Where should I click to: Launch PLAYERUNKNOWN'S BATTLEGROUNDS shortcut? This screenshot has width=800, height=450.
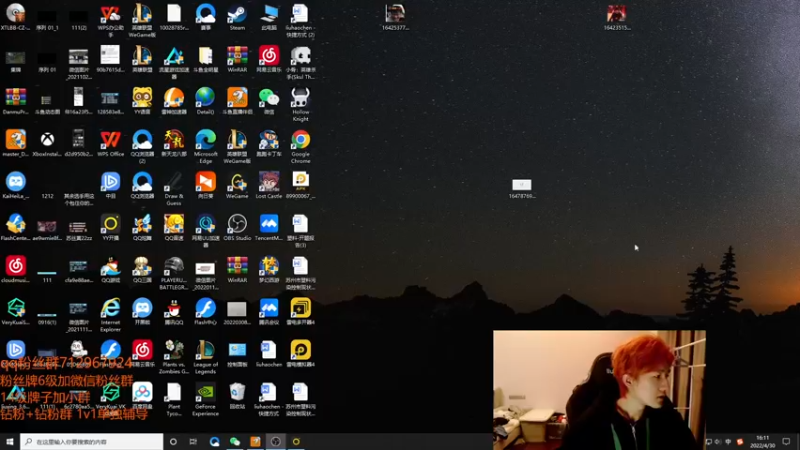click(173, 266)
